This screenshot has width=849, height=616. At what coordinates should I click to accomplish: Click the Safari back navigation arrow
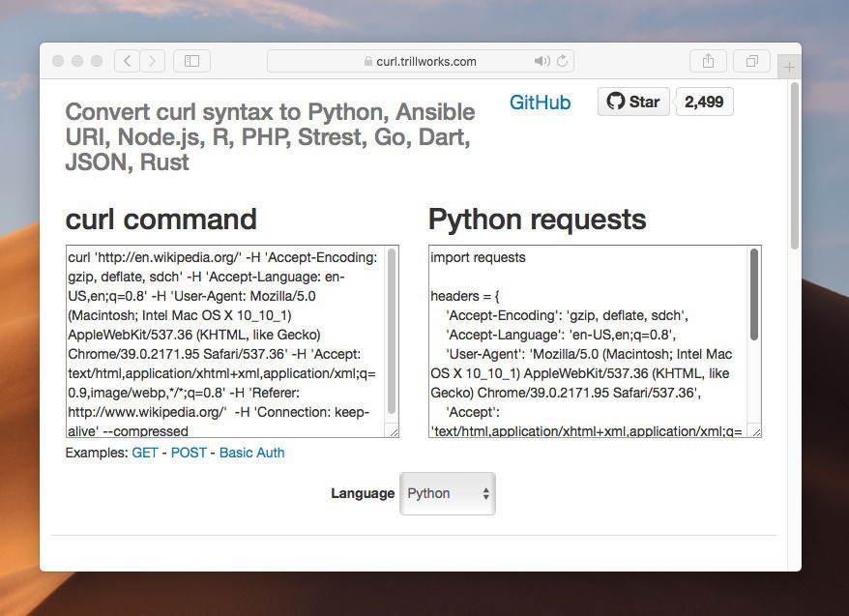coord(127,61)
